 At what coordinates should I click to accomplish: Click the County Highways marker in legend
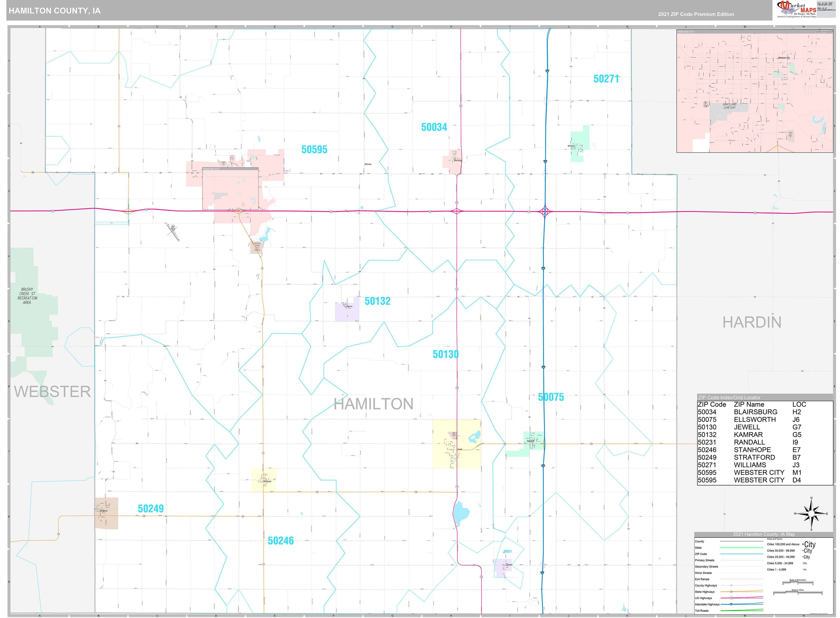732,585
